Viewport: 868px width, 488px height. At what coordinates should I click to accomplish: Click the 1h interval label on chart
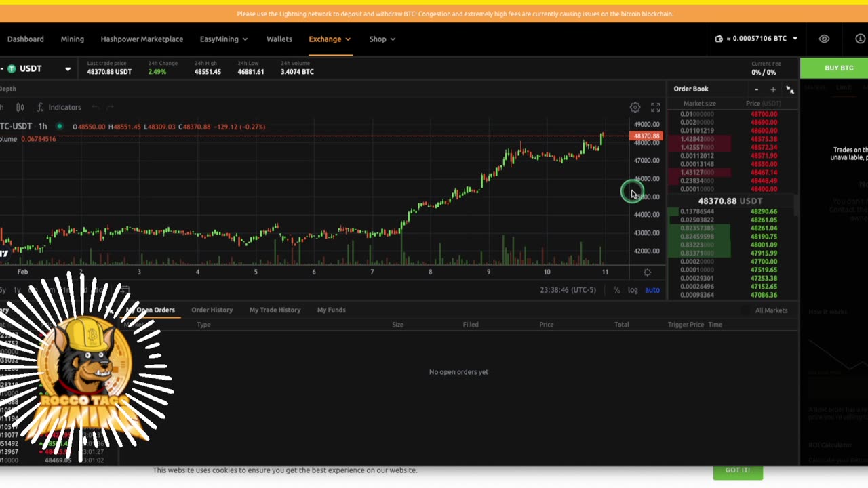(x=43, y=126)
